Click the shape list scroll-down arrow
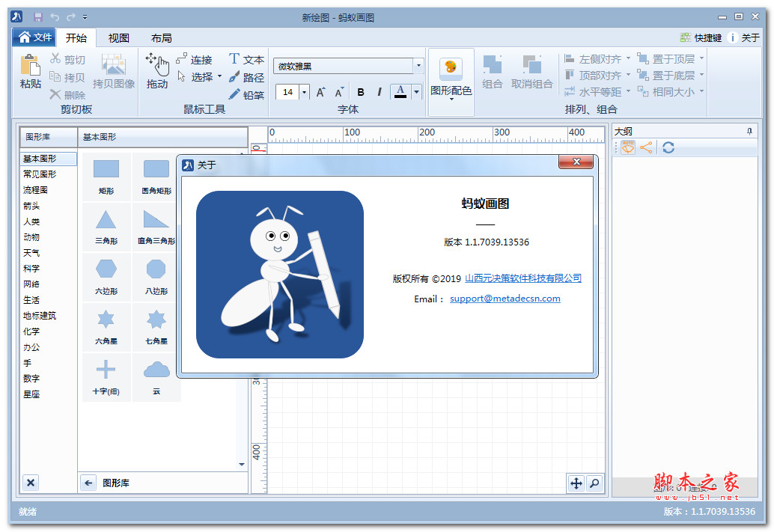Viewport: 774px width, 532px height. point(241,465)
